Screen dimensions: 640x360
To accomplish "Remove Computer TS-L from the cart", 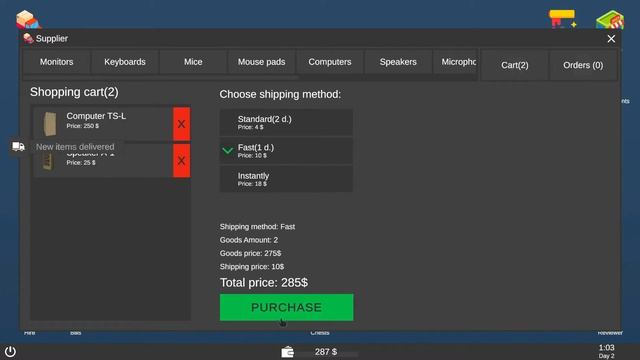I will tap(182, 124).
